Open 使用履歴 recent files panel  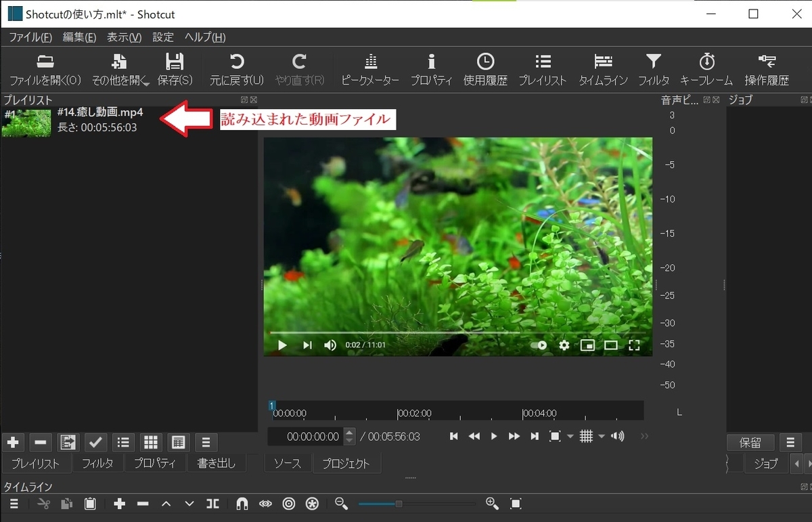(x=485, y=70)
